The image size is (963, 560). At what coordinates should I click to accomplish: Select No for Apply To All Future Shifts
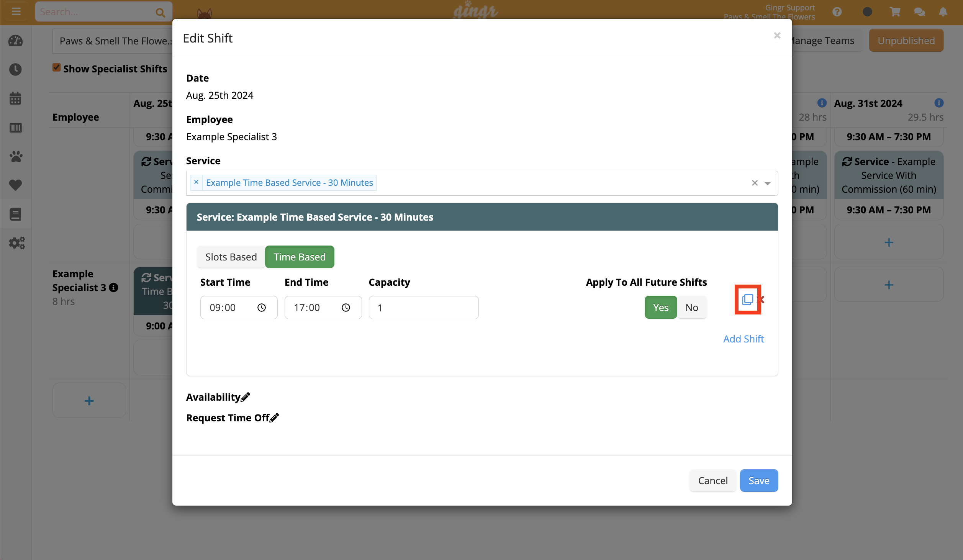tap(692, 308)
